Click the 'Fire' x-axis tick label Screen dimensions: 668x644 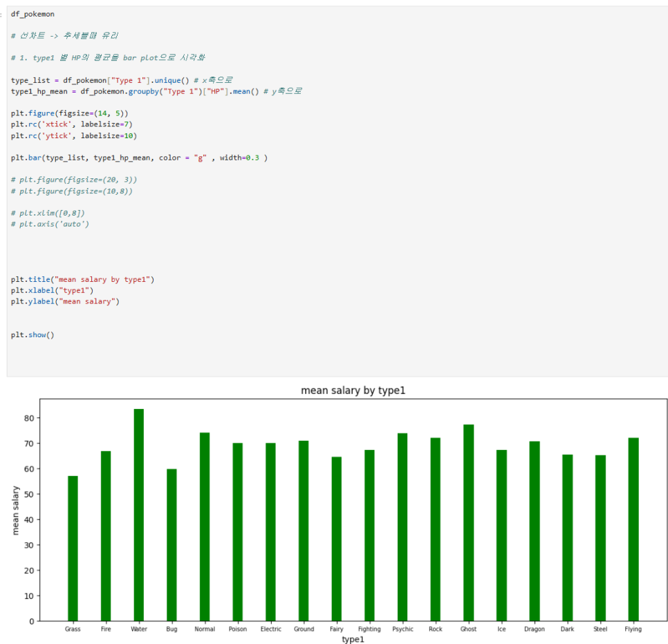coord(106,629)
